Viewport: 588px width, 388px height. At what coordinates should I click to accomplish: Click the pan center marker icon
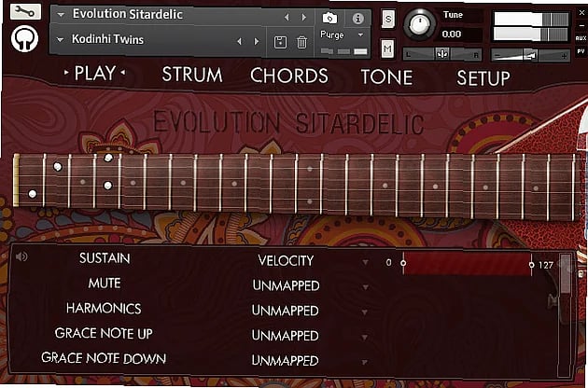point(442,54)
